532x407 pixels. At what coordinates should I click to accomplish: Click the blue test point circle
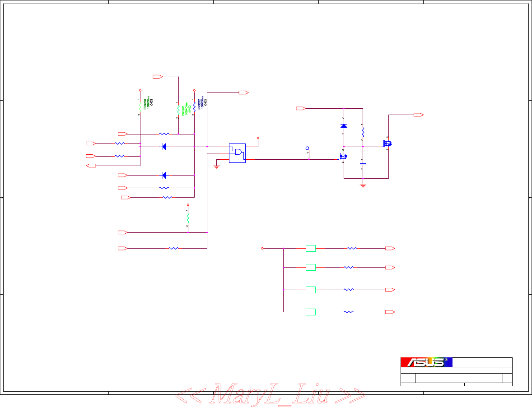(x=308, y=148)
